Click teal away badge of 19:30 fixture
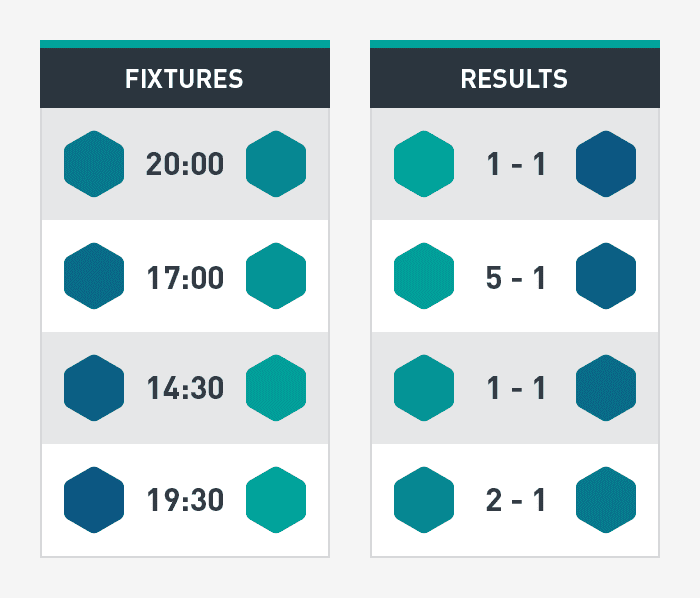 click(276, 500)
